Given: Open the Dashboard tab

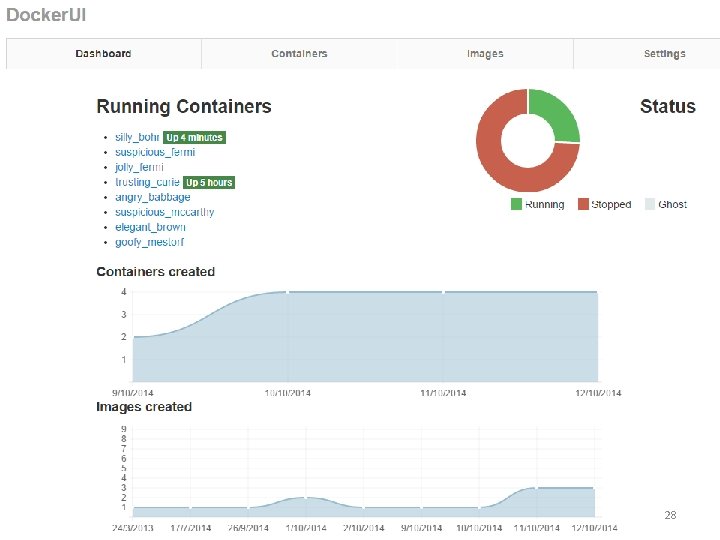Looking at the screenshot, I should click(x=104, y=54).
